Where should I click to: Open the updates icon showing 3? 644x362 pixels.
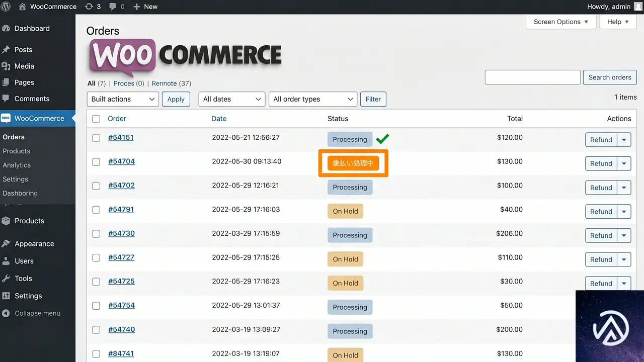pyautogui.click(x=89, y=7)
